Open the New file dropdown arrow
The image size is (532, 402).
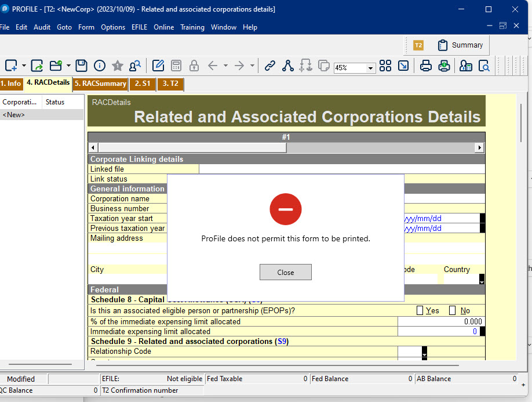coord(24,66)
